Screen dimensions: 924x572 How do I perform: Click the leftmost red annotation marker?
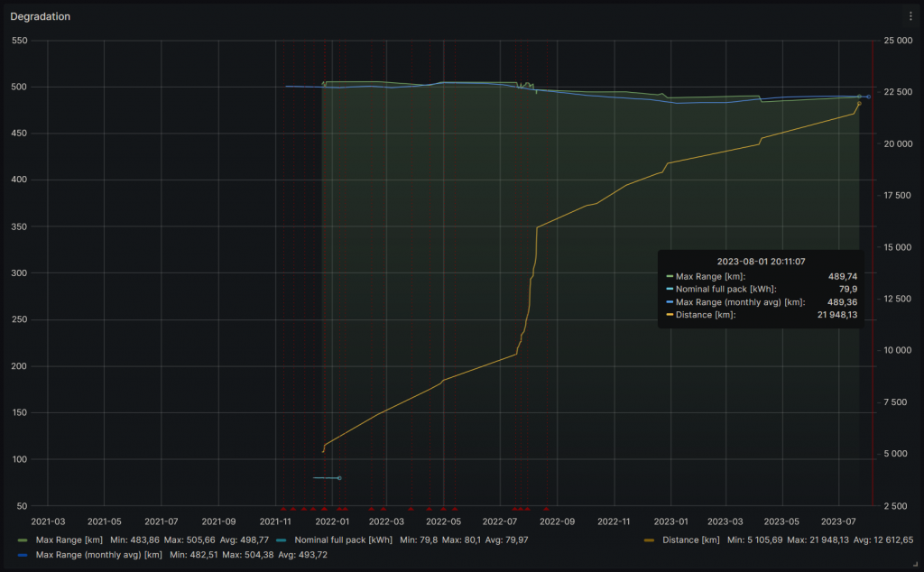click(282, 509)
